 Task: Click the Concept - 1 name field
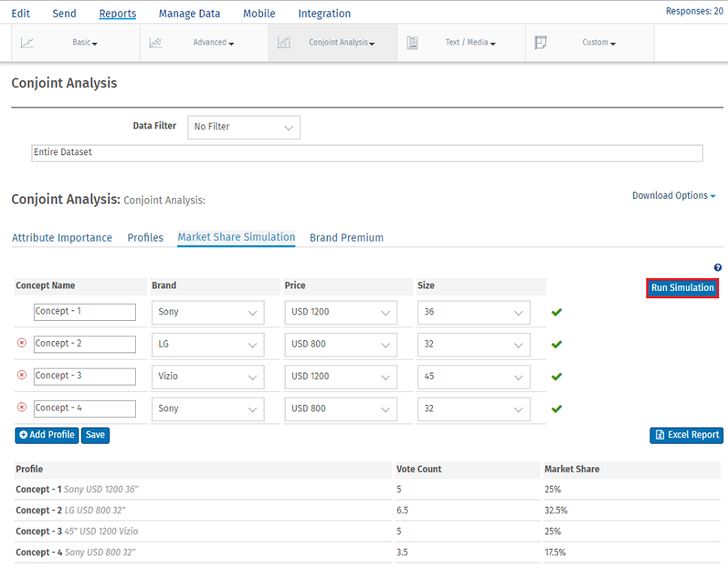click(85, 312)
